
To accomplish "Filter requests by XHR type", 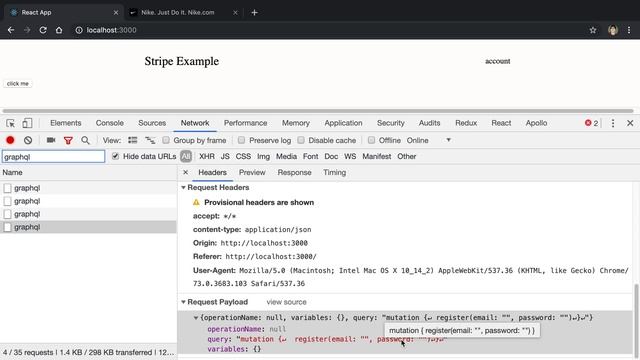I will tap(207, 156).
